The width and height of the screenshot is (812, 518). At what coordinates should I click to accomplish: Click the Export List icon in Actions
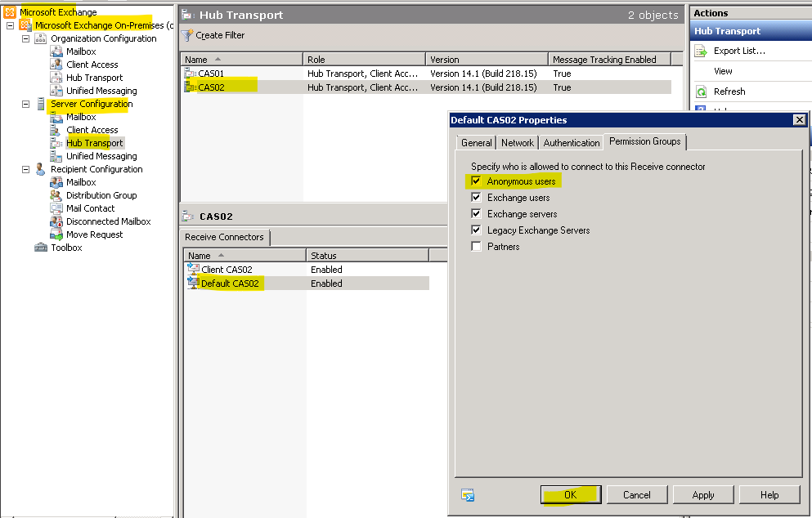click(701, 51)
